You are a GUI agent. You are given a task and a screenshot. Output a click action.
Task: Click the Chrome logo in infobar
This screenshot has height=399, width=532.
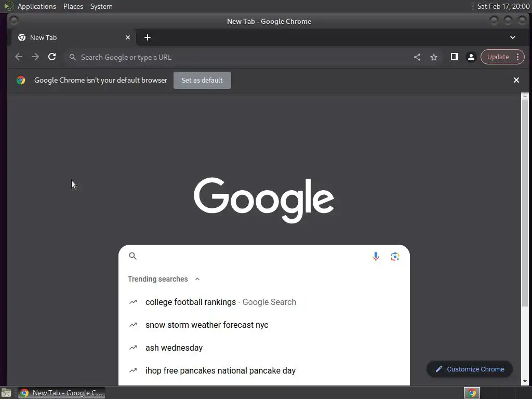21,80
